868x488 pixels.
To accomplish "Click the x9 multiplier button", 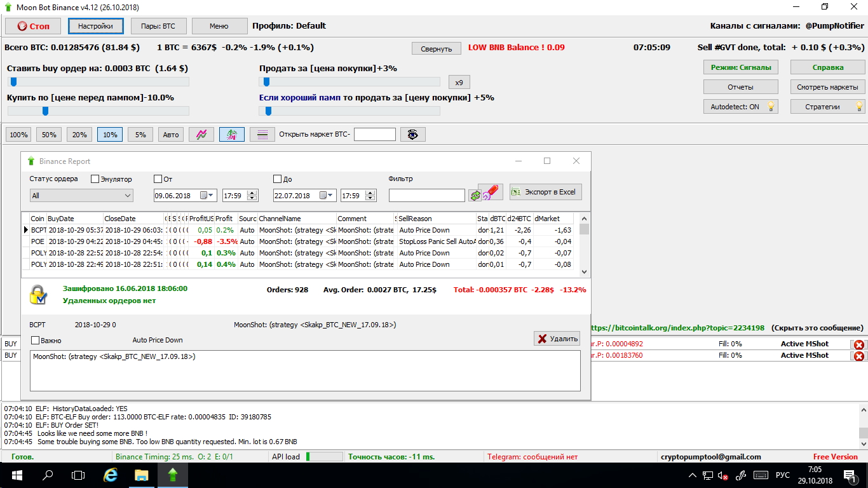I will tap(459, 83).
